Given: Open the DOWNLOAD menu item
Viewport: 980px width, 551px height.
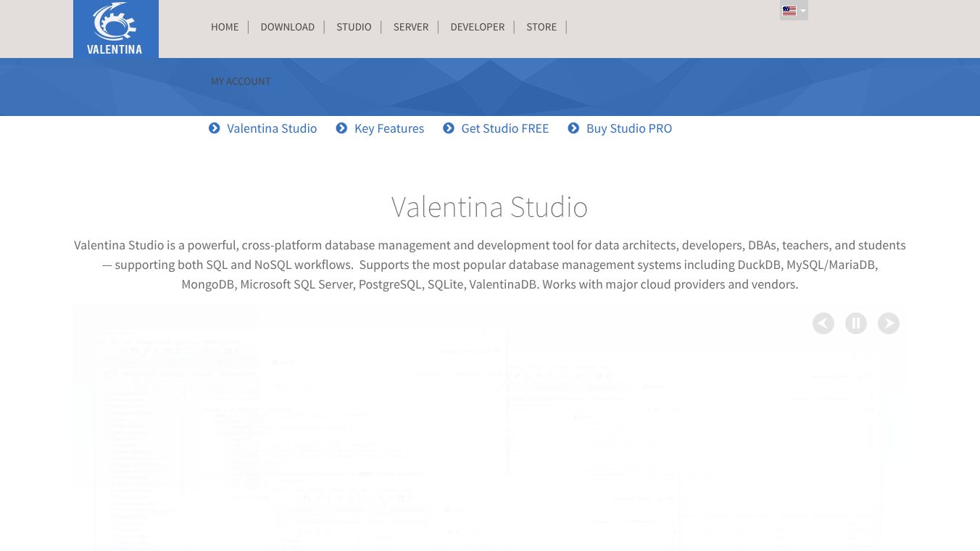Looking at the screenshot, I should [x=287, y=27].
